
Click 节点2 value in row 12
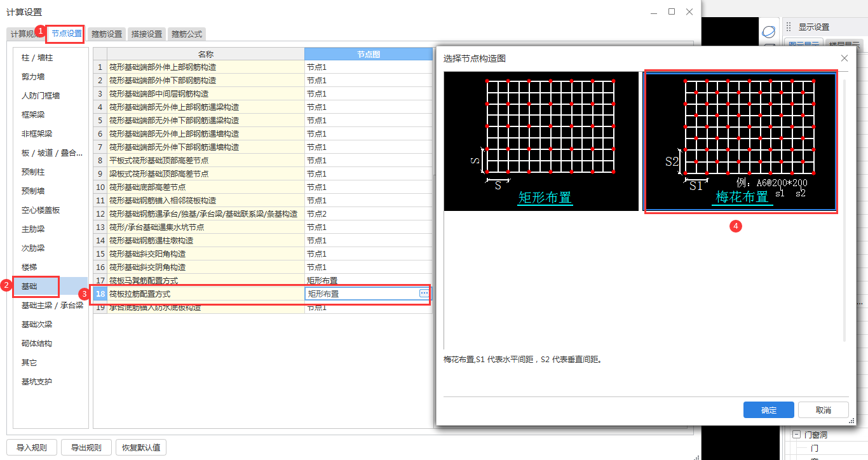click(369, 213)
